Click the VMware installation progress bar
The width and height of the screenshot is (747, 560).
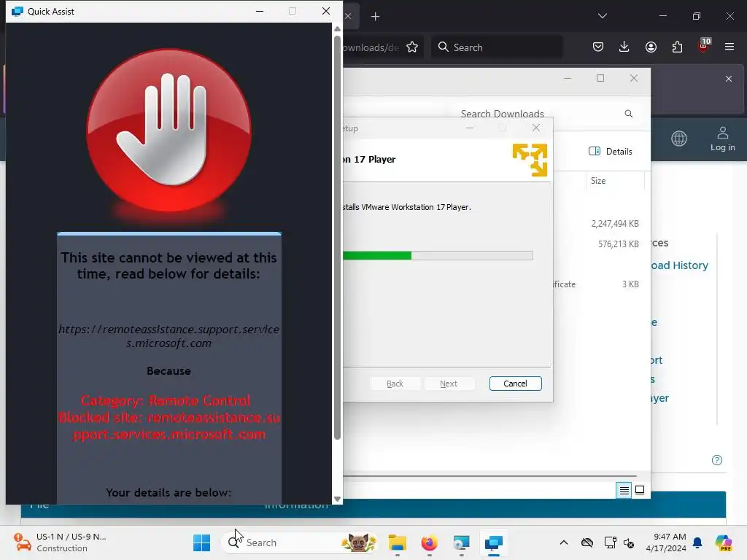point(438,256)
